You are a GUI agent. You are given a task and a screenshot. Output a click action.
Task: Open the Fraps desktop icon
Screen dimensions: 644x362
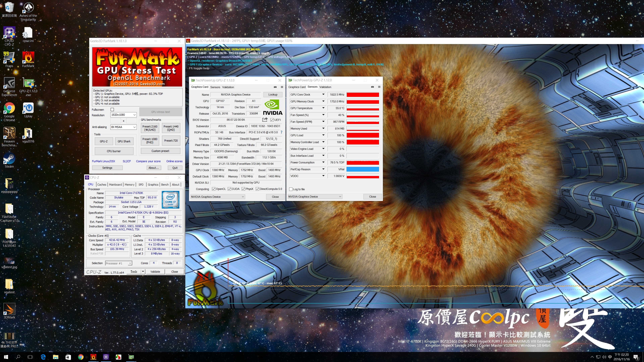[9, 59]
